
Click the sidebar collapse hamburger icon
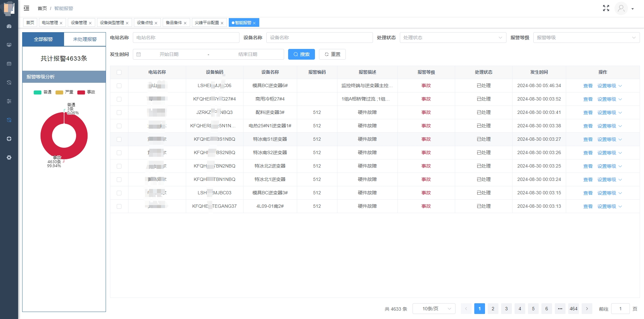tap(26, 8)
